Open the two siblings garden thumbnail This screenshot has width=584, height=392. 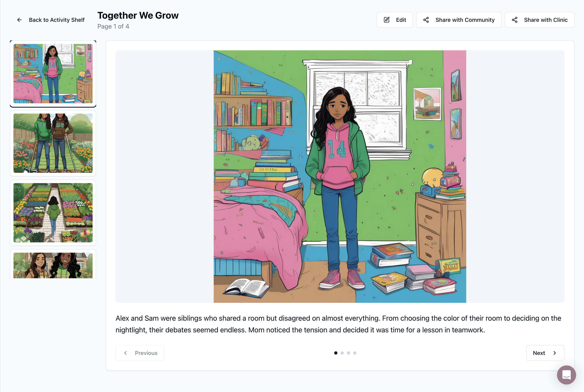click(x=53, y=143)
